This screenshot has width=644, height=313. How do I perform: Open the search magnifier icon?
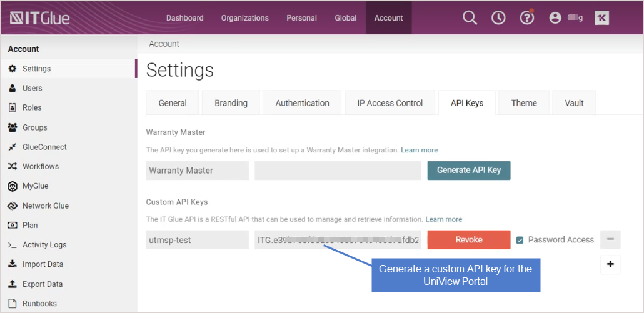click(x=470, y=18)
